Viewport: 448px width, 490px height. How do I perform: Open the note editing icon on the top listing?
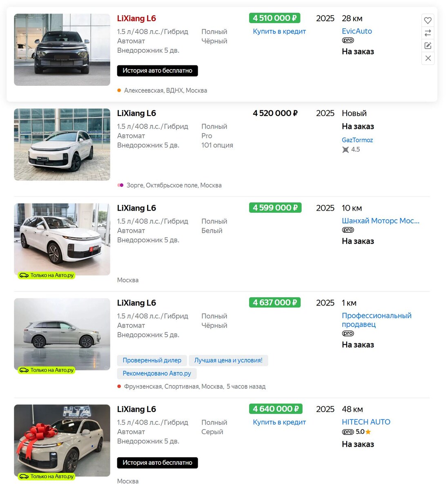tap(428, 45)
